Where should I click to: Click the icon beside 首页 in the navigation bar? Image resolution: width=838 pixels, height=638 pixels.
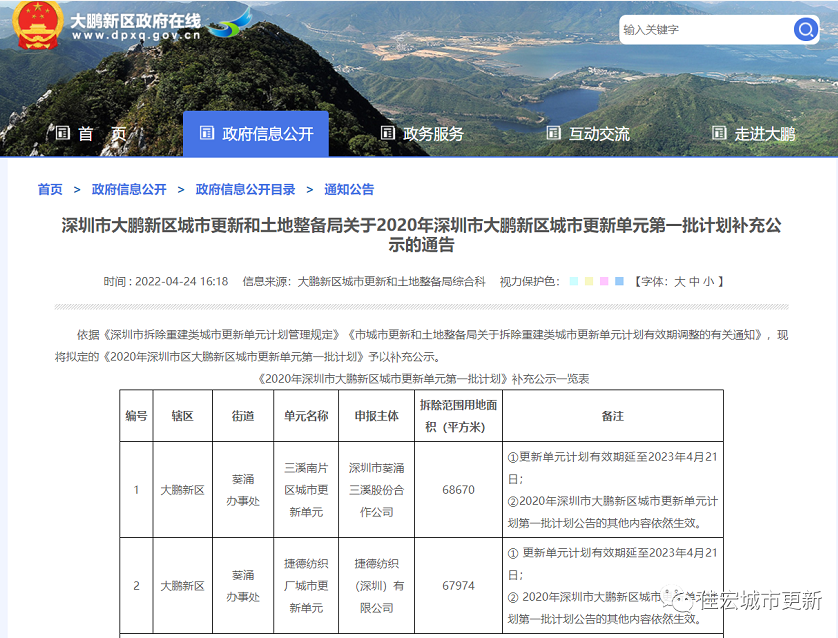coord(62,133)
